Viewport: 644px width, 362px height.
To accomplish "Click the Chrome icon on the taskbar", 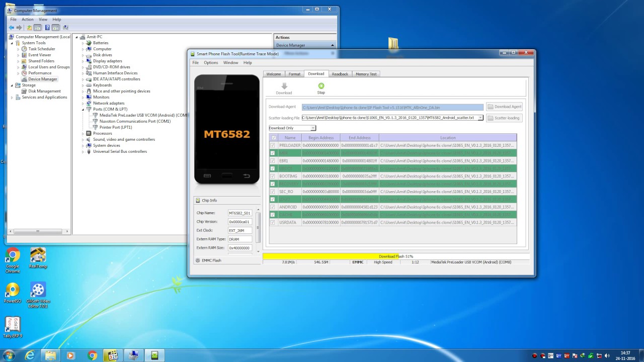I will coord(92,355).
